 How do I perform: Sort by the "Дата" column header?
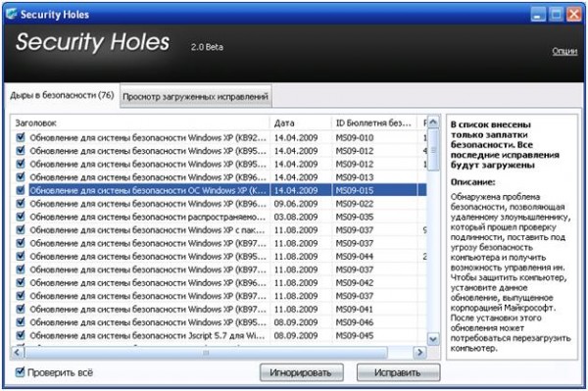pyautogui.click(x=301, y=122)
